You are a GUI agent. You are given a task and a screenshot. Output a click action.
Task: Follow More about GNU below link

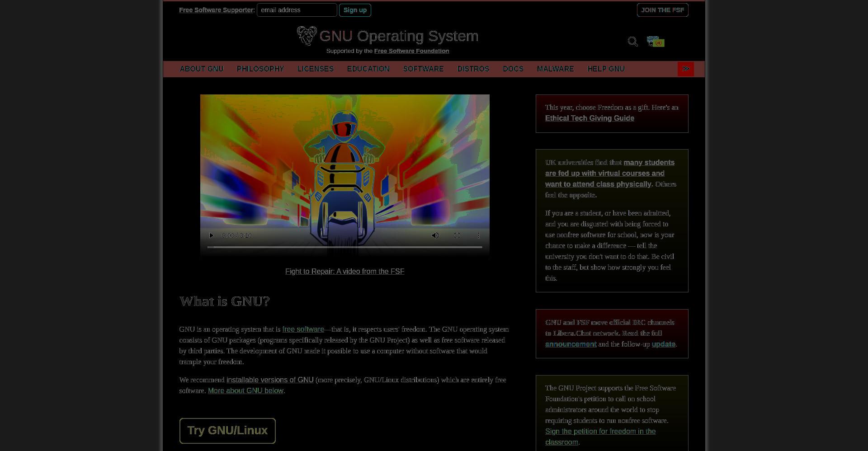click(245, 391)
